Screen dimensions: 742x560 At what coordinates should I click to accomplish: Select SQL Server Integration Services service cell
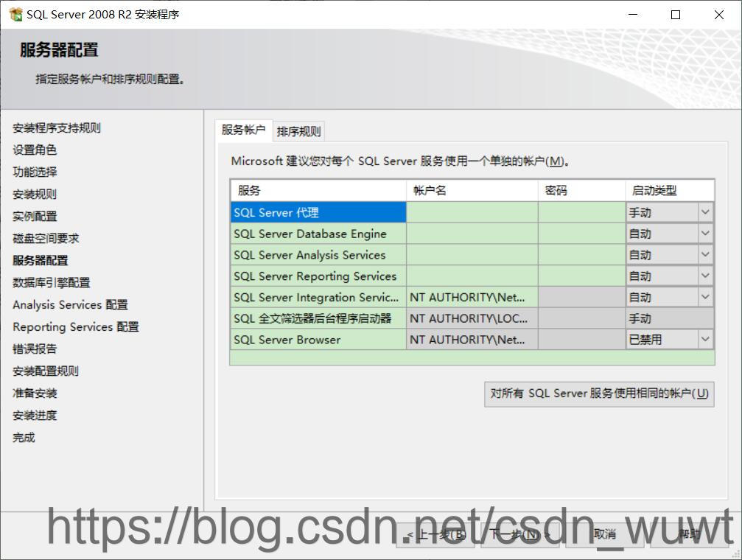(318, 297)
